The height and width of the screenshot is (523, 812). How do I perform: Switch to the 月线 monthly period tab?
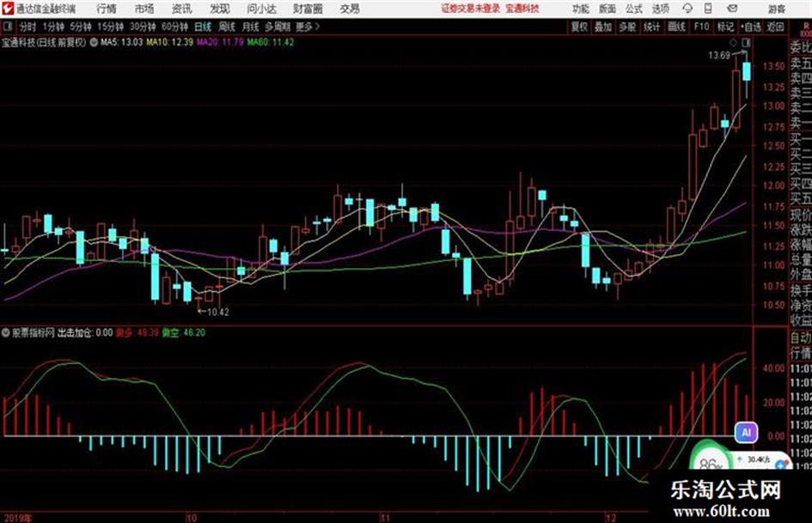[250, 27]
